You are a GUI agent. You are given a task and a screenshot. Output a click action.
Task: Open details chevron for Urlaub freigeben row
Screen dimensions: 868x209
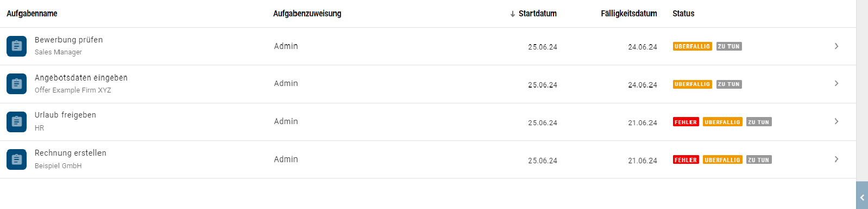(836, 121)
